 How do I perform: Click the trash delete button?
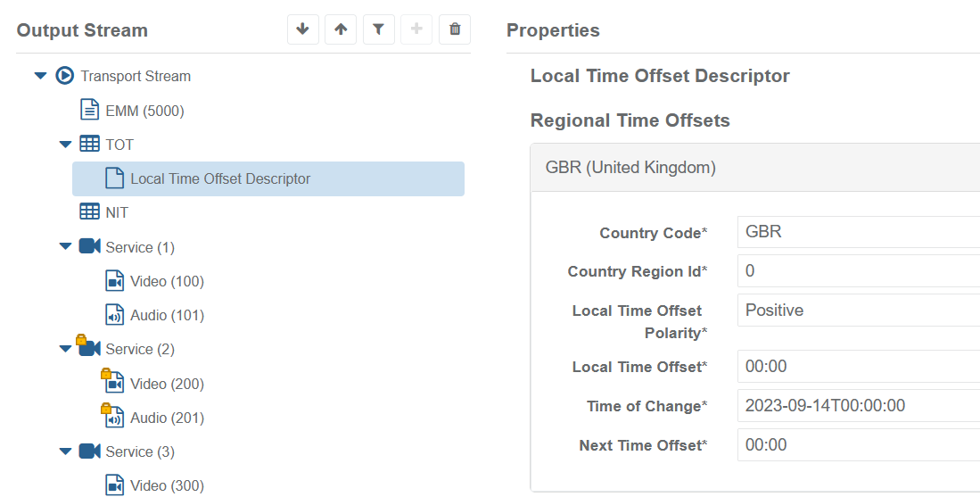tap(455, 29)
